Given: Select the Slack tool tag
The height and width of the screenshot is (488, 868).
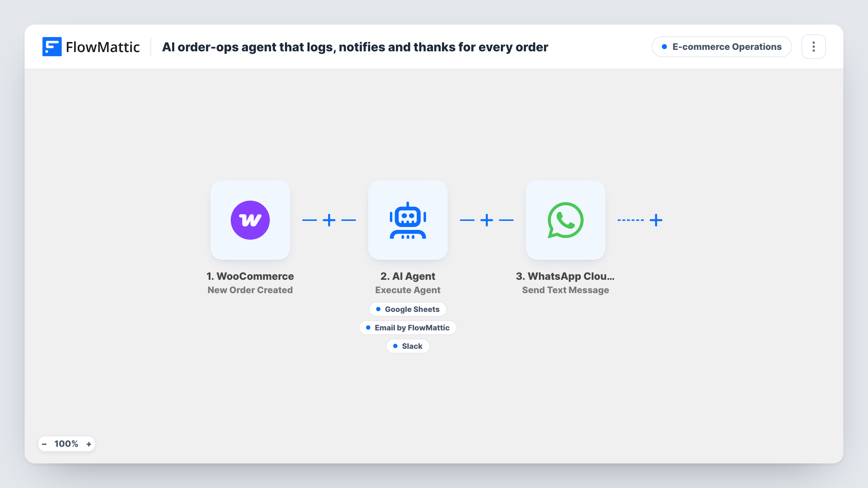Looking at the screenshot, I should click(408, 346).
